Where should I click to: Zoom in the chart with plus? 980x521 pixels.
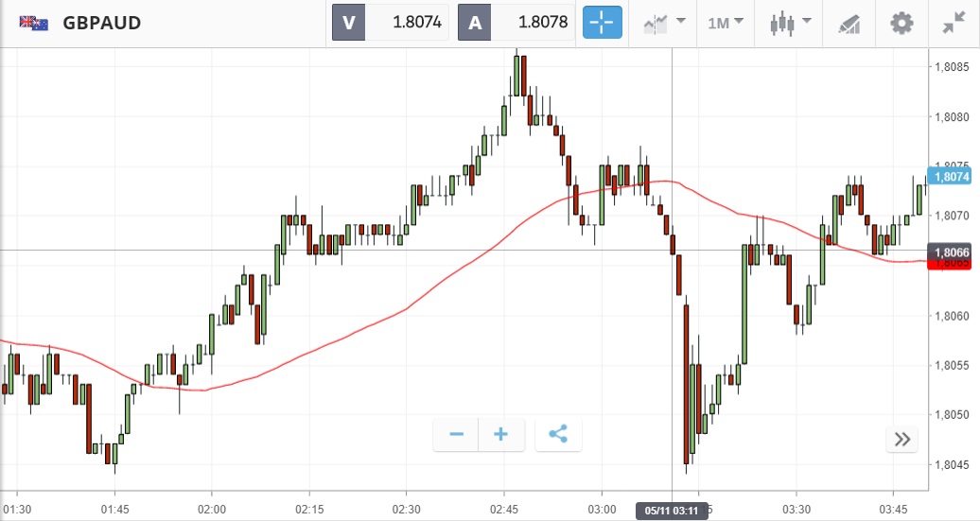point(501,435)
